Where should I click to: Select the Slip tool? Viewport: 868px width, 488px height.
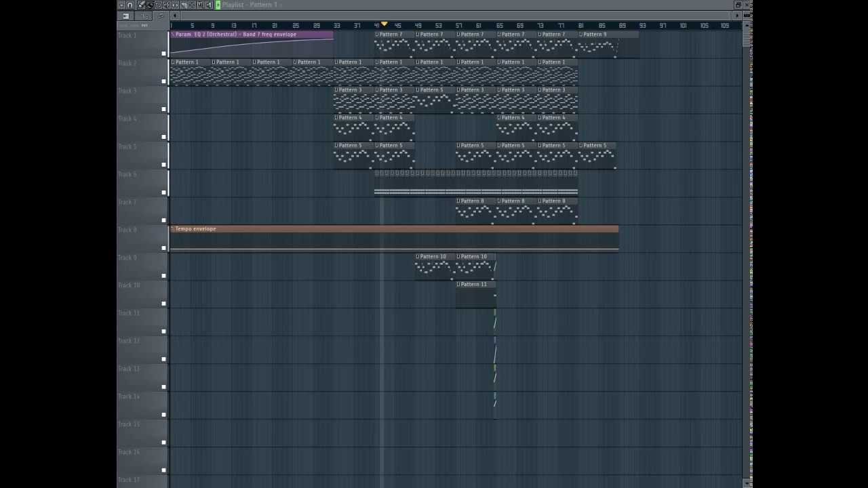click(176, 5)
